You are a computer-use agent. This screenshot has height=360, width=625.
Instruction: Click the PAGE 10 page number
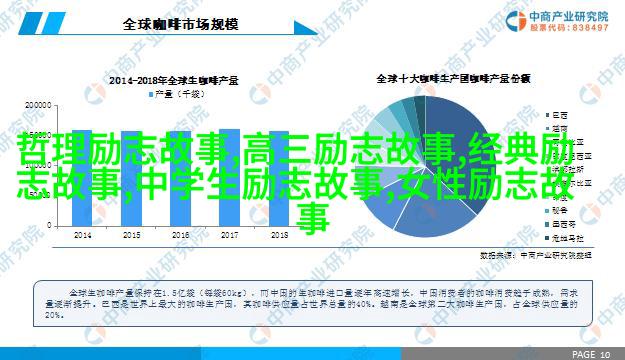[591, 354]
